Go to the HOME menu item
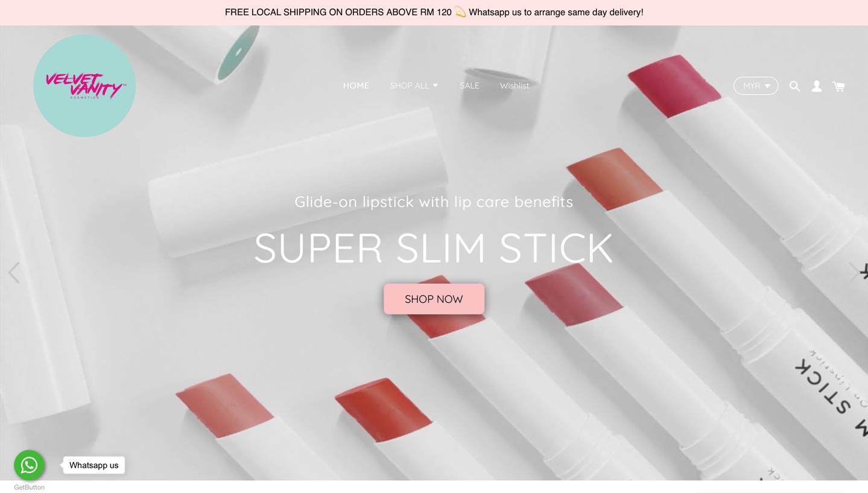This screenshot has height=493, width=868. (356, 86)
